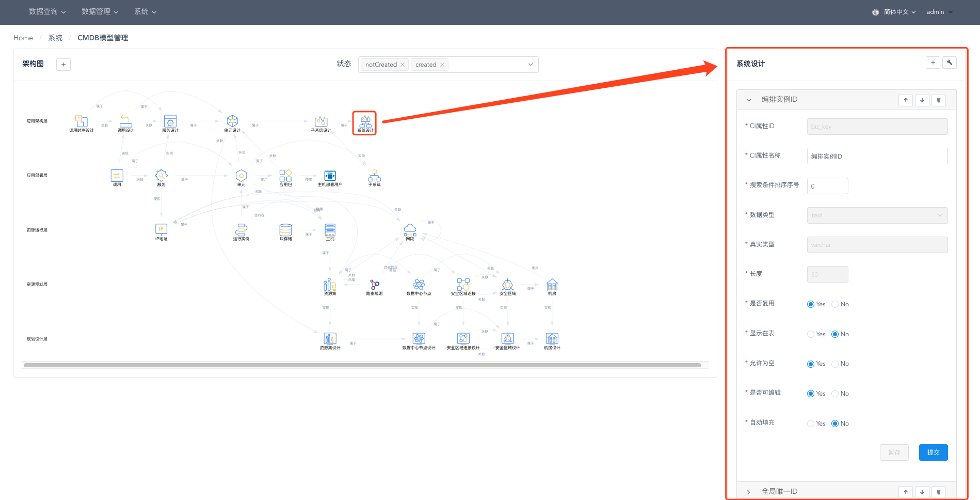
Task: Select the 块存储 node icon
Action: tap(285, 229)
